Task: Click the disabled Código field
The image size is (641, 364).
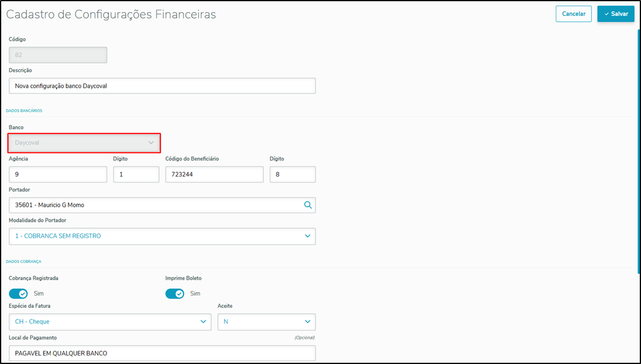Action: click(58, 55)
